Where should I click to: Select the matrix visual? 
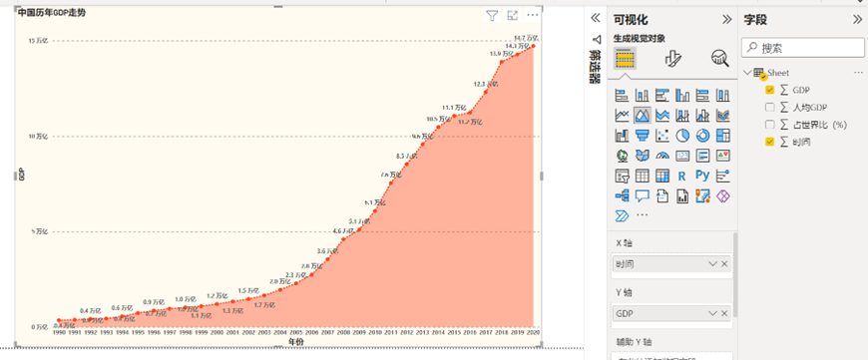(662, 176)
